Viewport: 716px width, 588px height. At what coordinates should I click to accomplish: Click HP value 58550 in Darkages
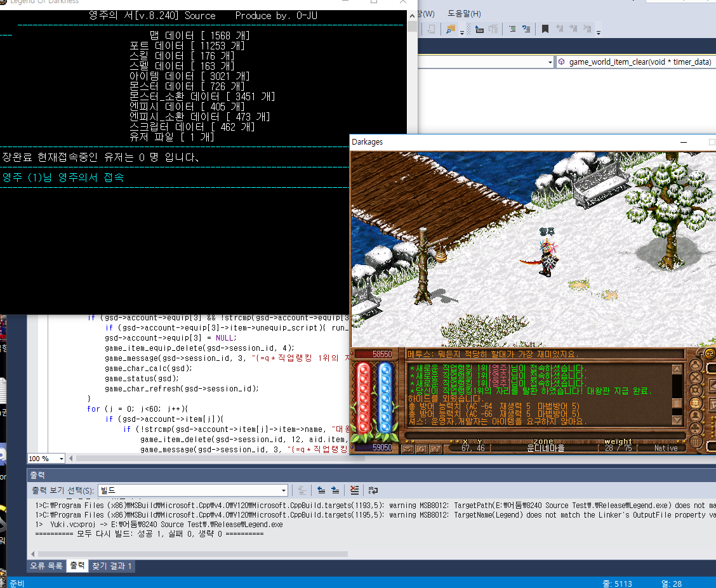(x=382, y=354)
